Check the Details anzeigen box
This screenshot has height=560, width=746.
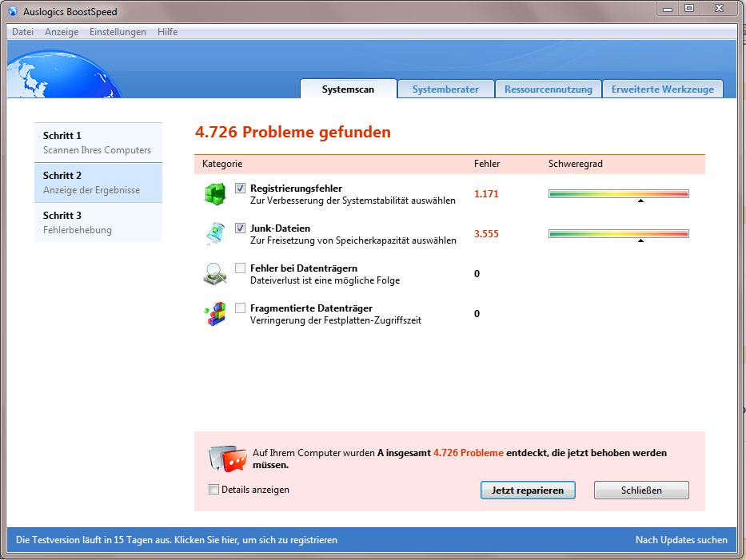[x=214, y=489]
